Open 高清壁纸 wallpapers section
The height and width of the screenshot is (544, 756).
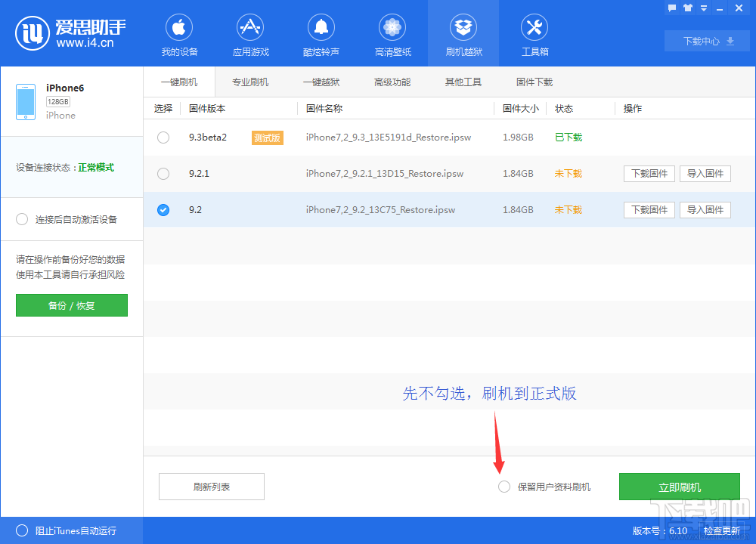(x=392, y=34)
